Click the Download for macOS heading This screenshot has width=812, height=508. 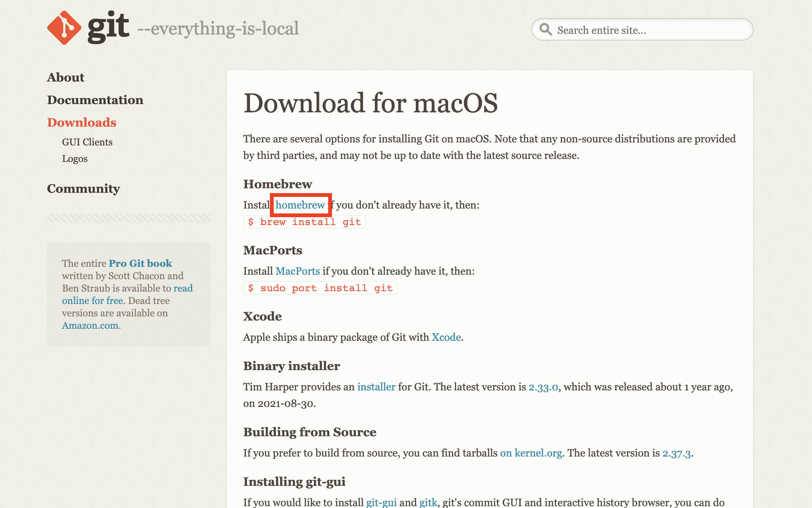371,103
